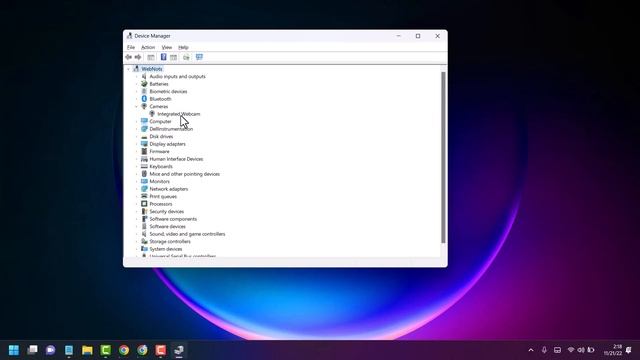Open the View menu

point(167,47)
